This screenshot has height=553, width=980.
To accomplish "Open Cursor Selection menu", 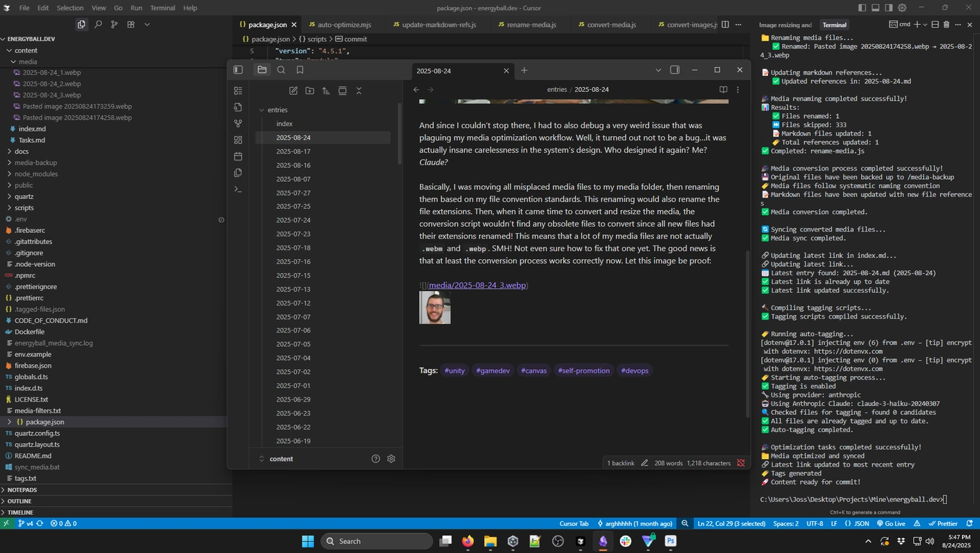I will click(70, 8).
